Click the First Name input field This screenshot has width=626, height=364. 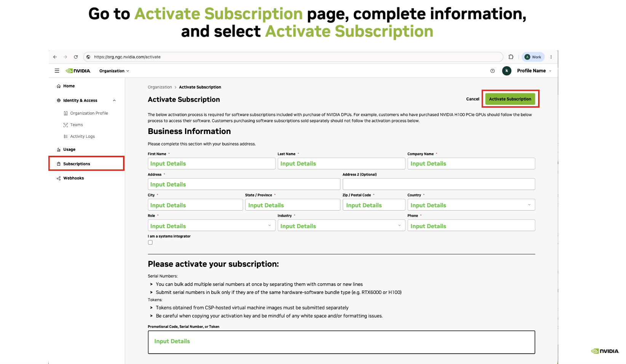tap(211, 164)
